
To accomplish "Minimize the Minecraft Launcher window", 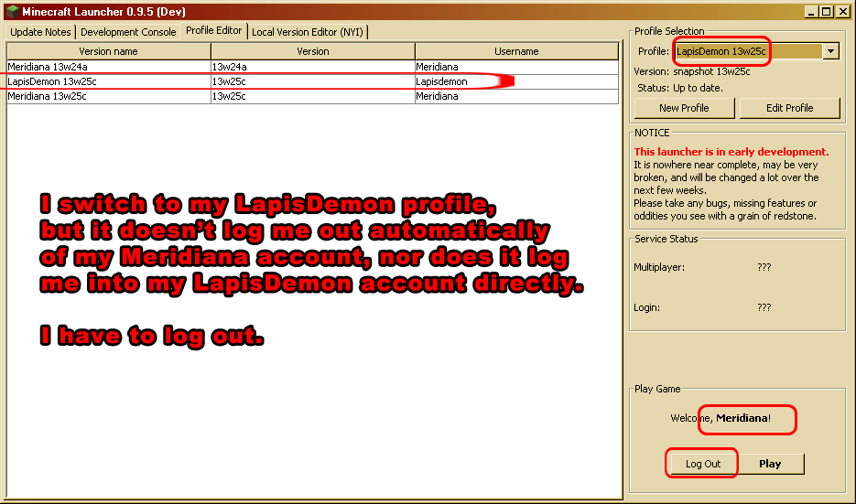I will pyautogui.click(x=811, y=12).
